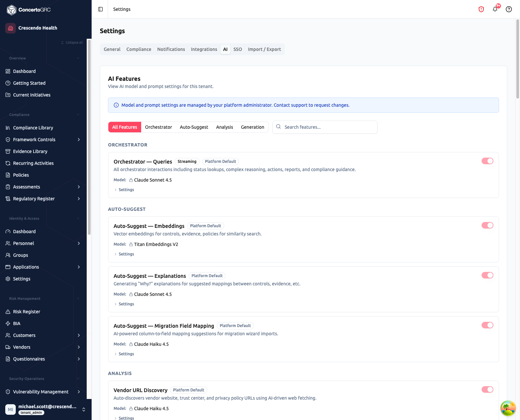Toggle Vendor URL Discovery switch
Screen dimensions: 520x420
(487, 389)
